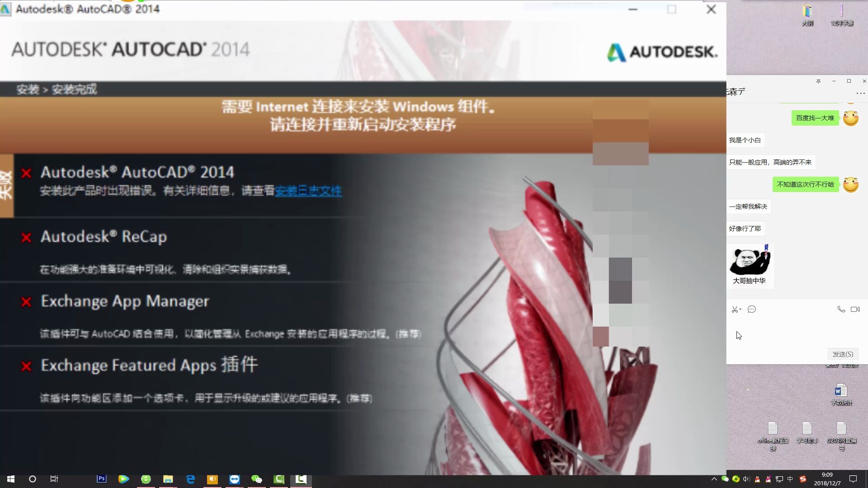Launch TeamViewer from the taskbar
The image size is (868, 488).
point(234,479)
